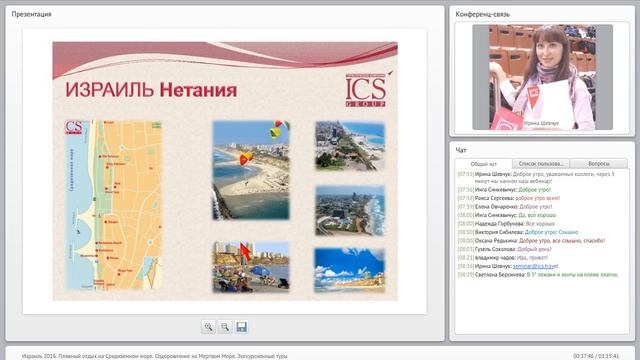Click the top-right aerial coastline photo
The image size is (640, 360).
350,146
